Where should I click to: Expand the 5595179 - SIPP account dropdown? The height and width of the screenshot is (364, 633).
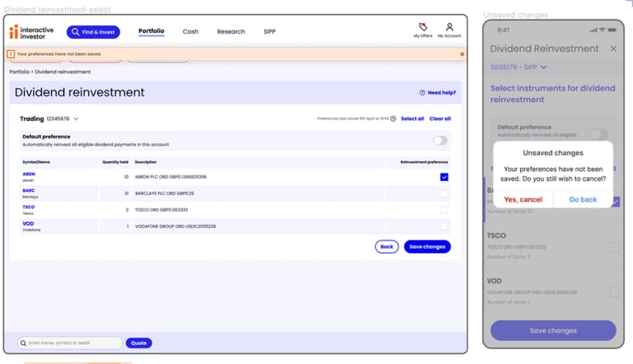click(518, 68)
